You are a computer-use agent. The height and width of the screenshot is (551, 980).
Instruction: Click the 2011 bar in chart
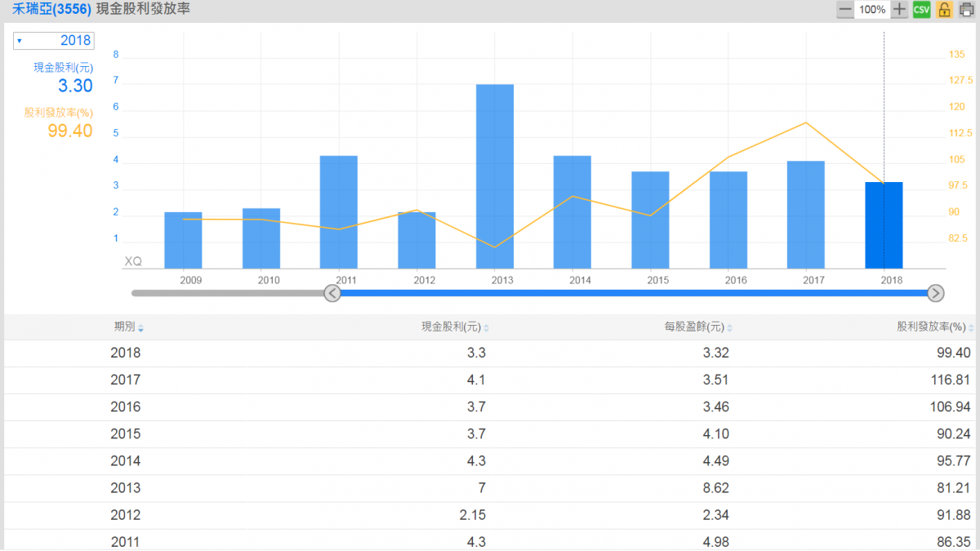point(339,212)
